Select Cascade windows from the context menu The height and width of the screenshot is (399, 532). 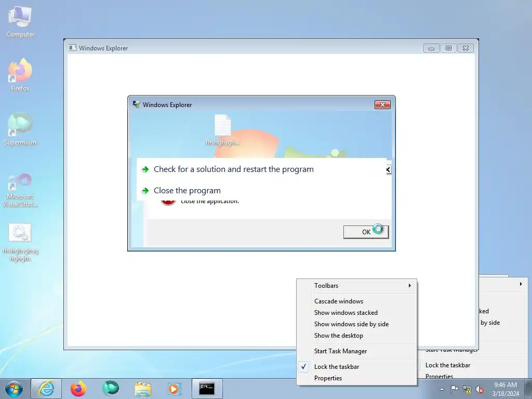pyautogui.click(x=357, y=301)
